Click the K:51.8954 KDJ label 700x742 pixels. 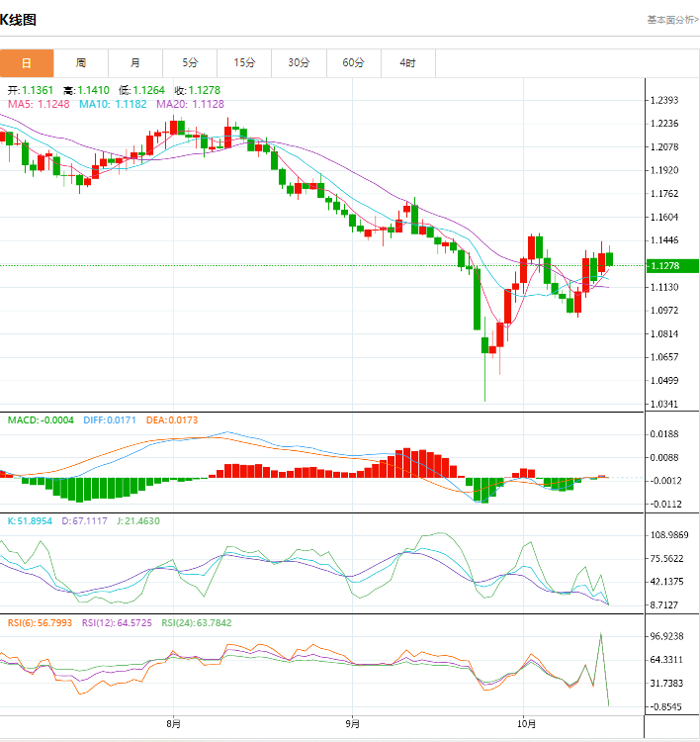pos(30,521)
